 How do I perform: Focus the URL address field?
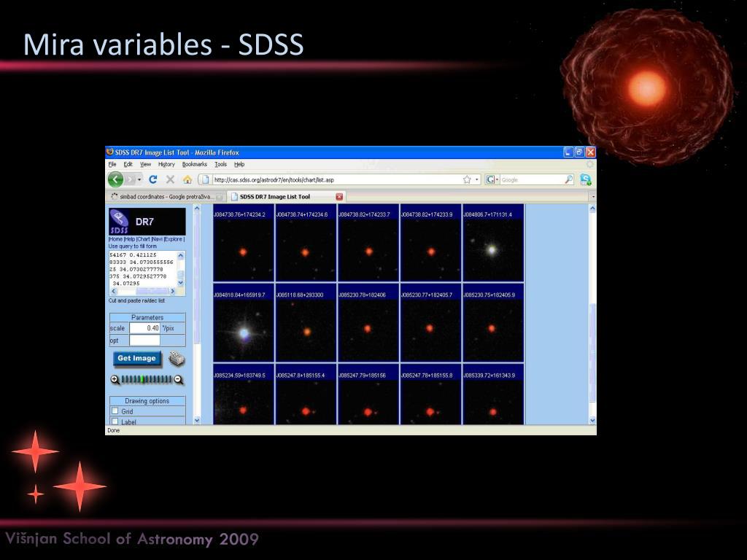click(336, 179)
